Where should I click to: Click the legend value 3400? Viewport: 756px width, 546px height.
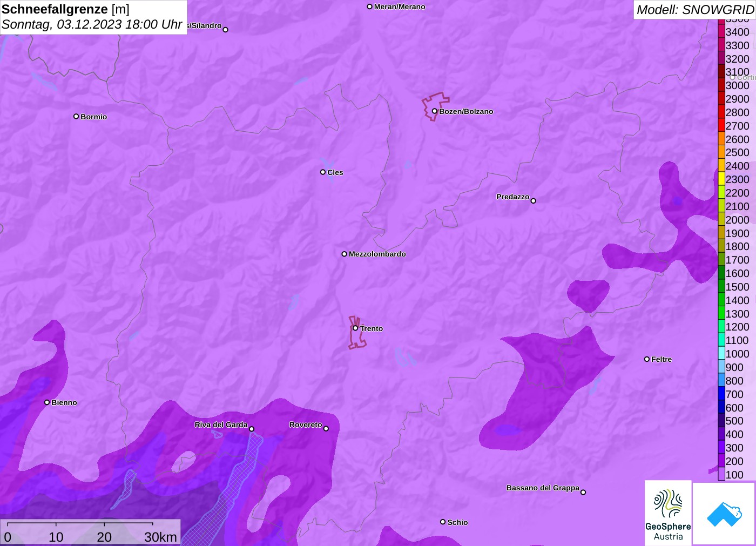click(737, 32)
